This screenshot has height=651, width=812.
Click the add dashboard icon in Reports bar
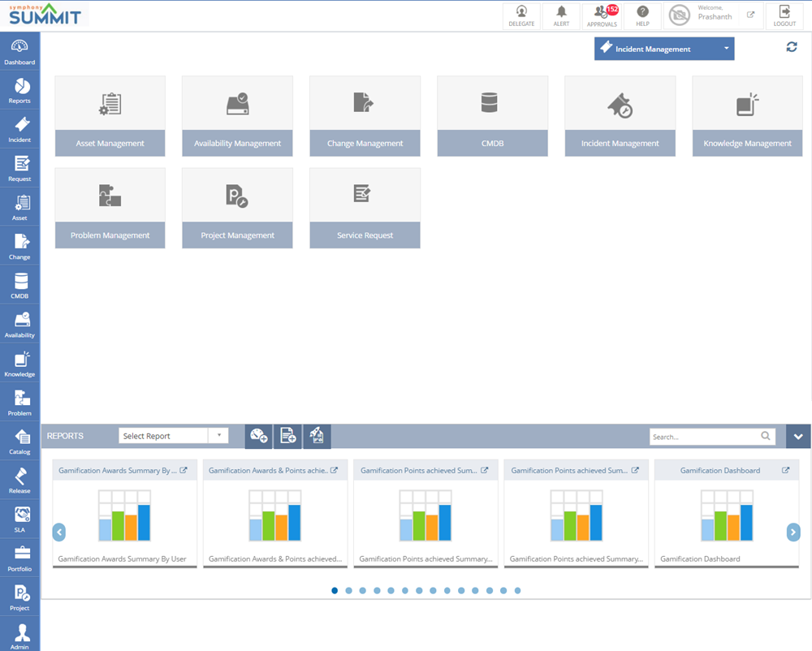click(258, 436)
